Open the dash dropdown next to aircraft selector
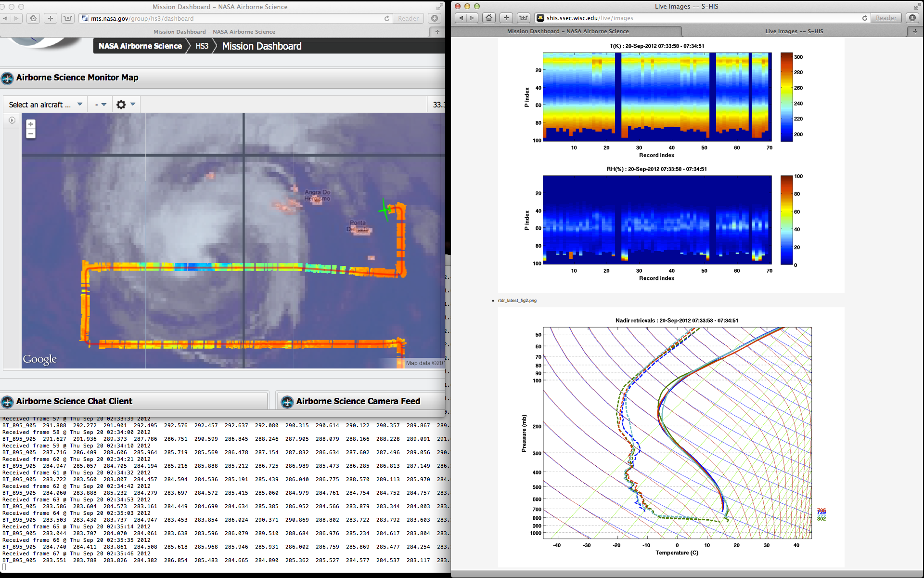The height and width of the screenshot is (578, 924). click(101, 105)
